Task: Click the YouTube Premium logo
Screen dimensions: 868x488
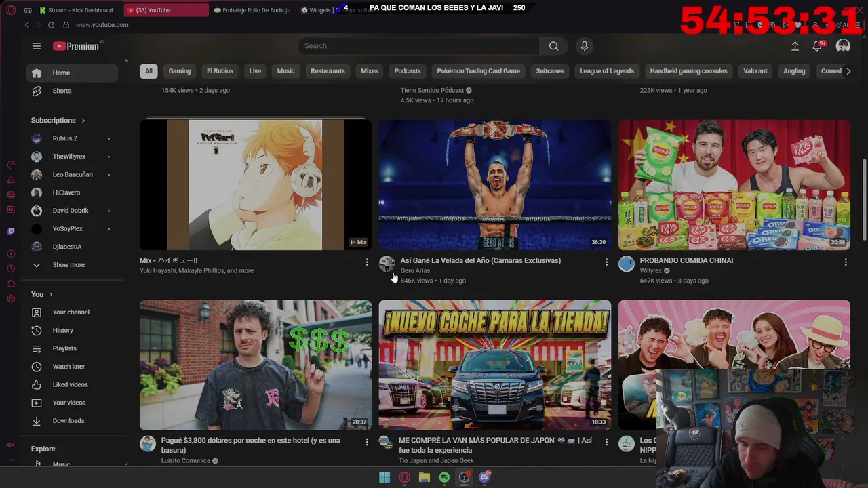Action: (x=76, y=46)
